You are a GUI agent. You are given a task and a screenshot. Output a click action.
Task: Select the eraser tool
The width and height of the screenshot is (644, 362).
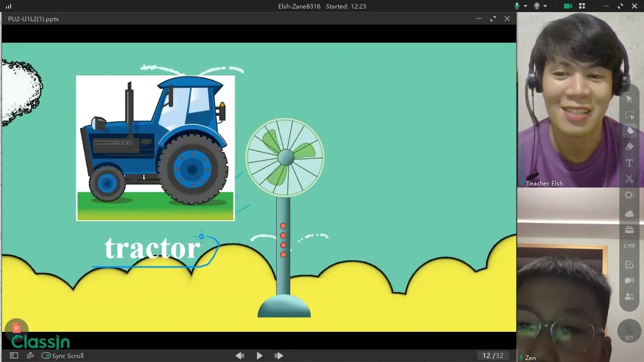(629, 147)
